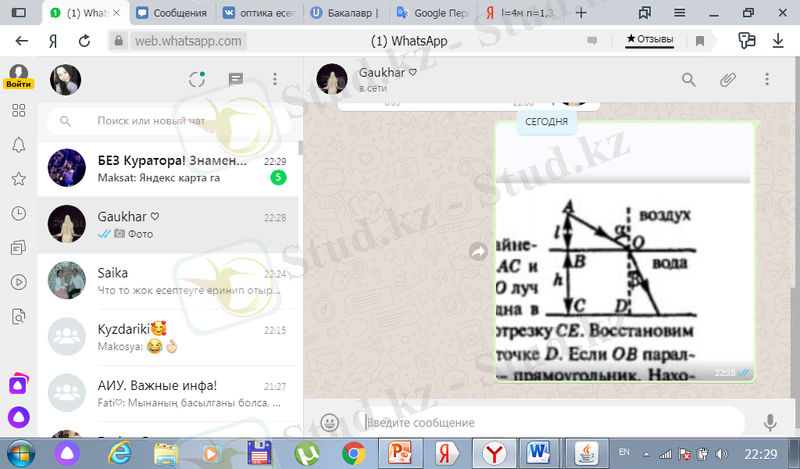
Task: Reload the WhatsApp page
Action: (84, 41)
